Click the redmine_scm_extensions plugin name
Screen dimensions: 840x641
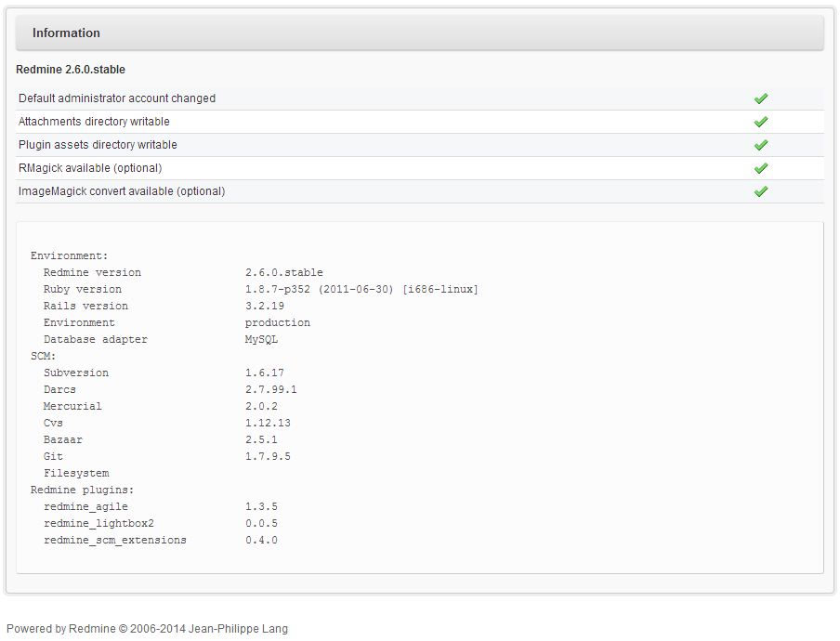(x=115, y=541)
